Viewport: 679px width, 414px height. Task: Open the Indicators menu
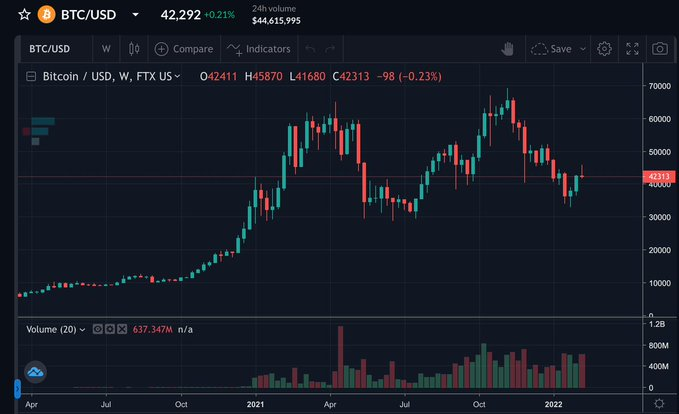point(258,48)
